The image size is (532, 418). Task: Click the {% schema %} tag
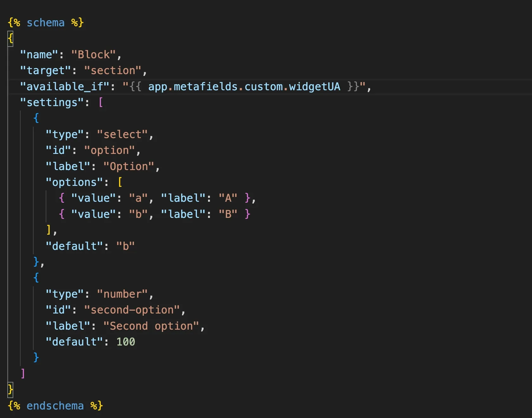[46, 22]
